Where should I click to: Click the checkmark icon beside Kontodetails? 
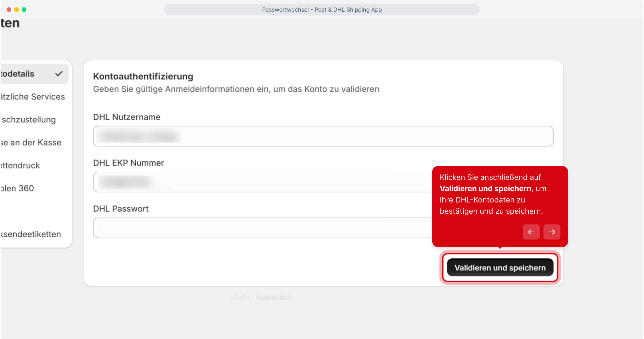tap(59, 74)
